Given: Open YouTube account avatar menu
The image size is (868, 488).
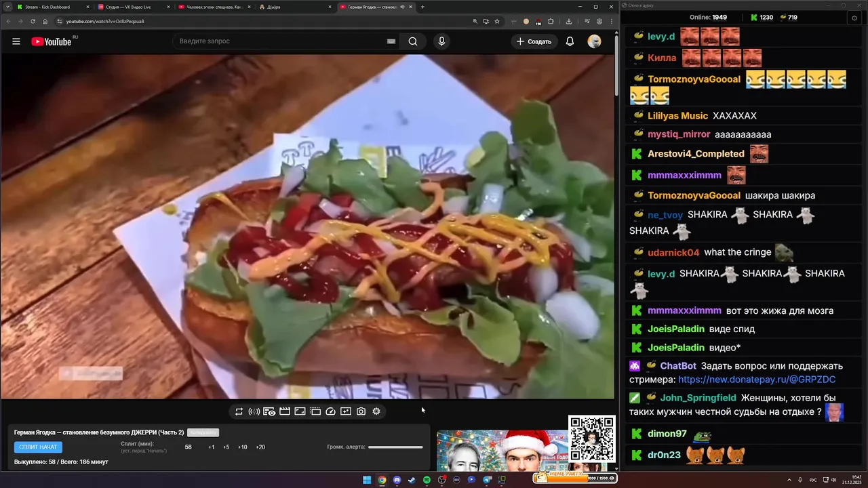Looking at the screenshot, I should click(594, 41).
